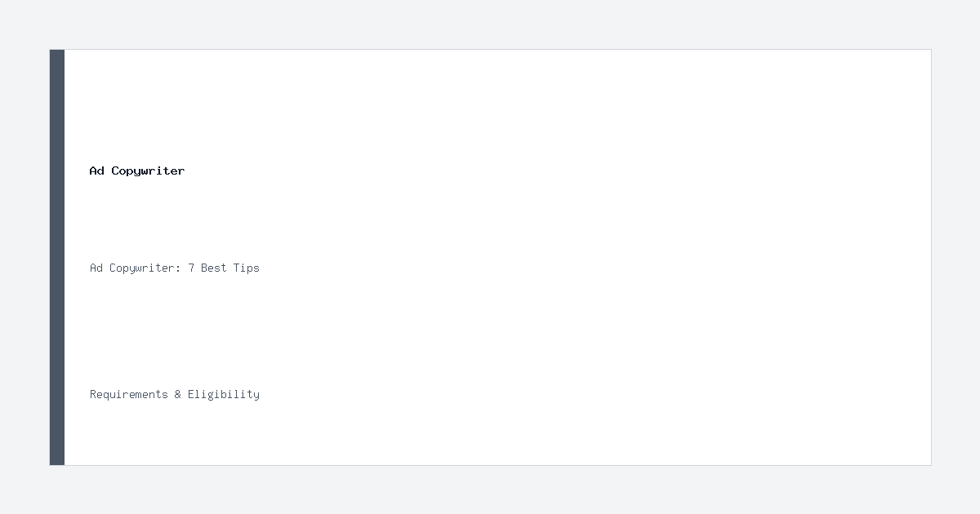Click the gray page background outside card

coord(490,24)
